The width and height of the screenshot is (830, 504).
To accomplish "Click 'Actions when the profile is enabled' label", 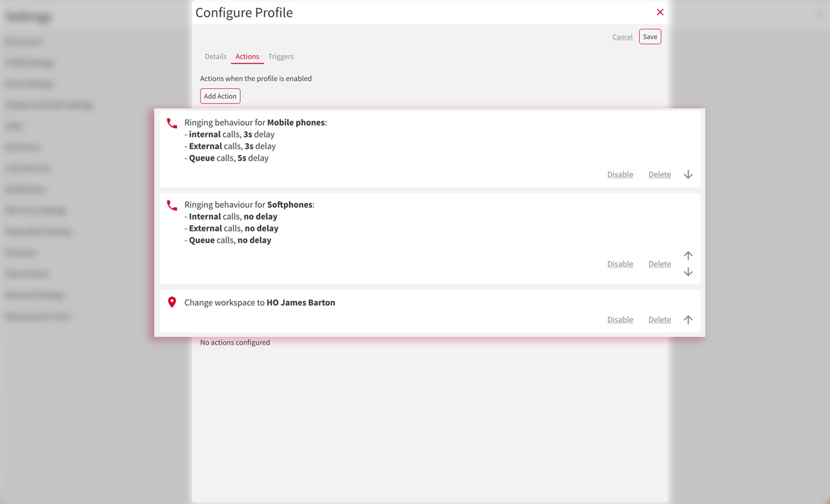I will tap(256, 78).
